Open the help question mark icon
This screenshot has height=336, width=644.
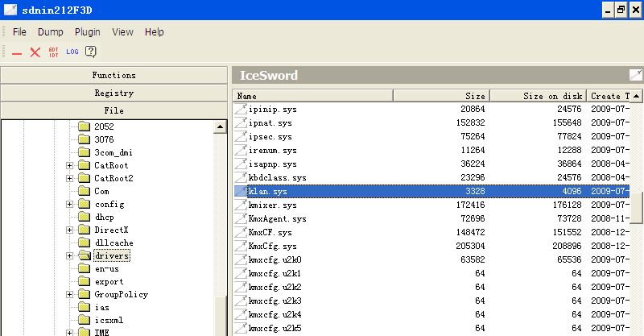(x=91, y=52)
